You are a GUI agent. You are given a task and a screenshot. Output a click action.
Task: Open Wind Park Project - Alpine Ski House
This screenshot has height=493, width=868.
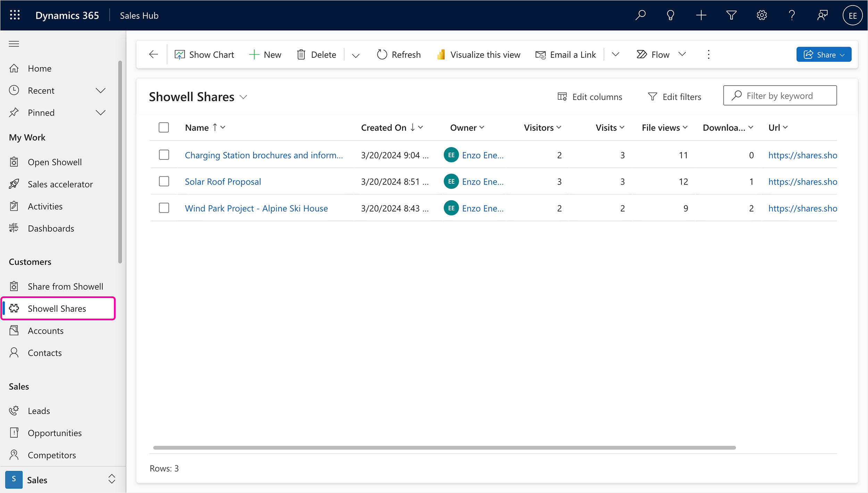[x=256, y=208]
